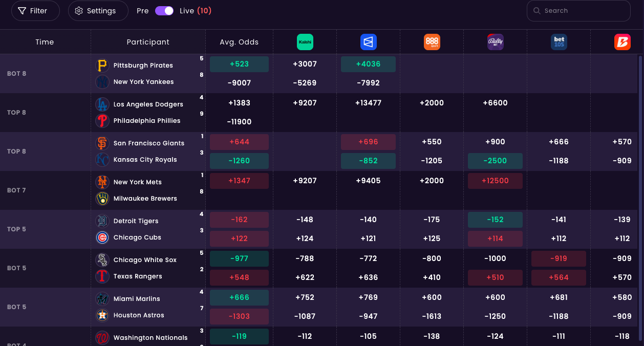Viewport: 644px width, 346px height.
Task: Click the San Francisco Giants team logo
Action: [102, 143]
